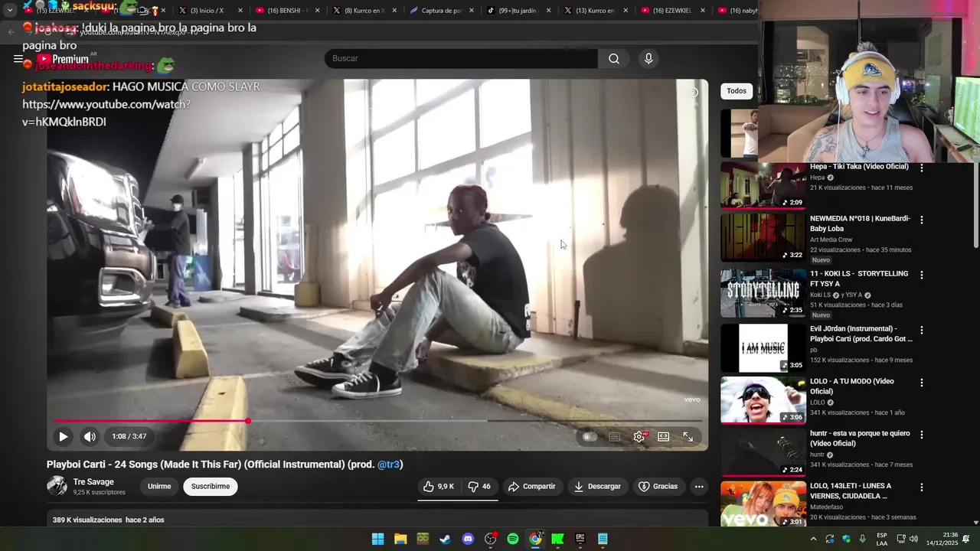
Task: Open Hepa - Tiki Taka video thumbnail
Action: (763, 186)
